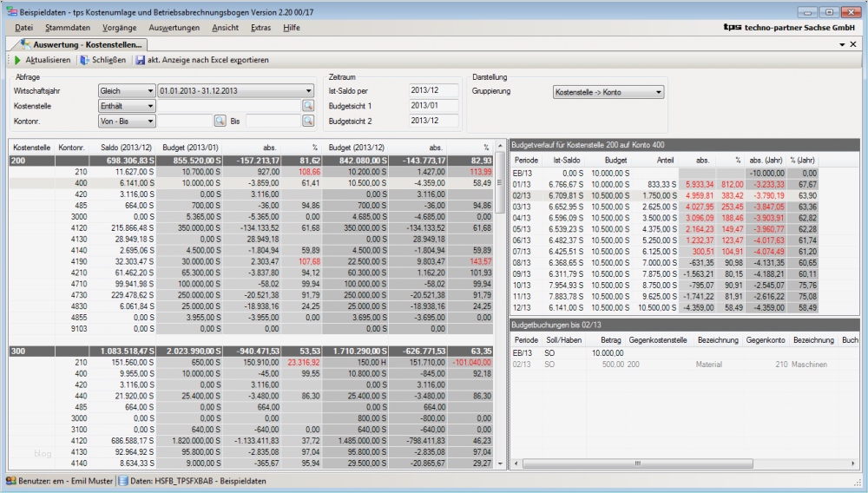
Task: Open the Kontonr. 'Von - Bis' dropdown
Action: [127, 121]
